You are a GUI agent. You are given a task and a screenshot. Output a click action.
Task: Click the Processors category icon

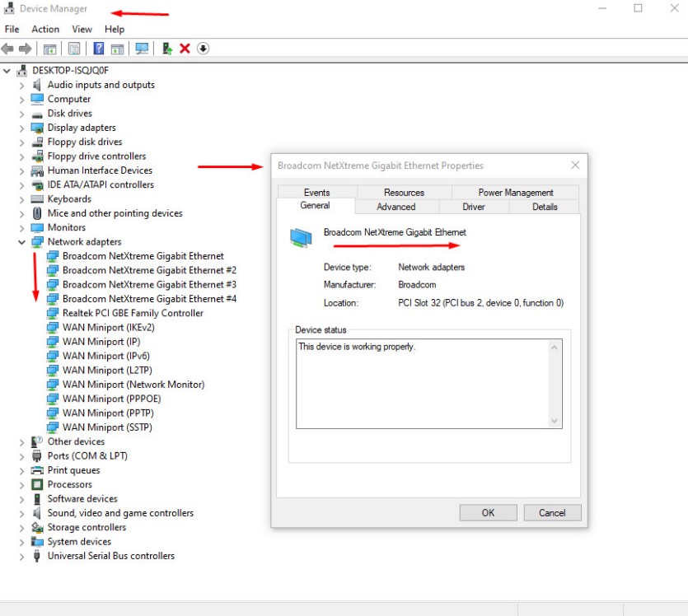pos(37,484)
